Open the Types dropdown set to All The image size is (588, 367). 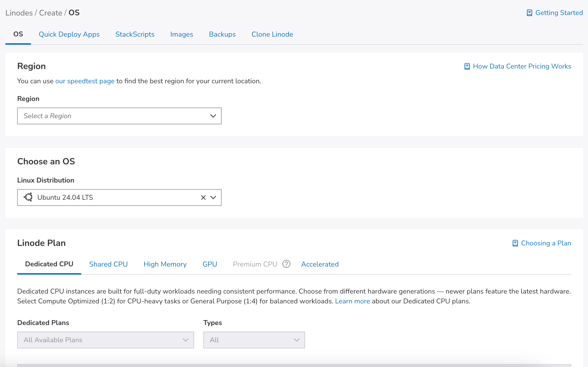254,340
